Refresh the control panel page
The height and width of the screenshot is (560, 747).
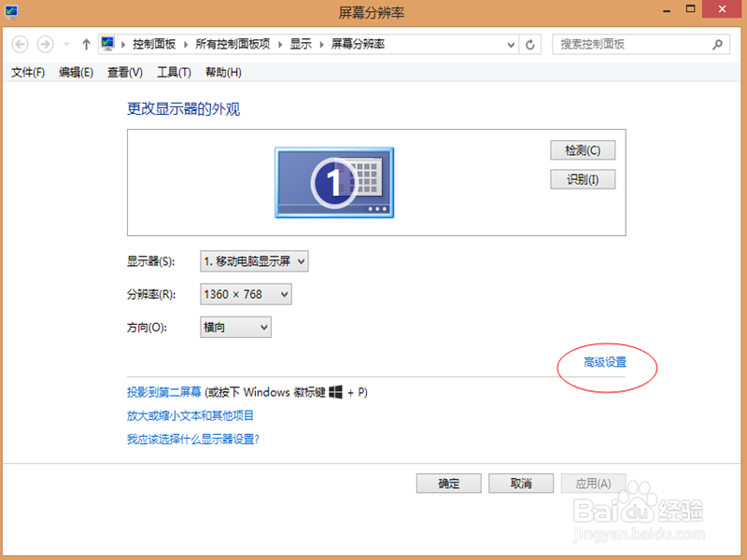click(529, 45)
